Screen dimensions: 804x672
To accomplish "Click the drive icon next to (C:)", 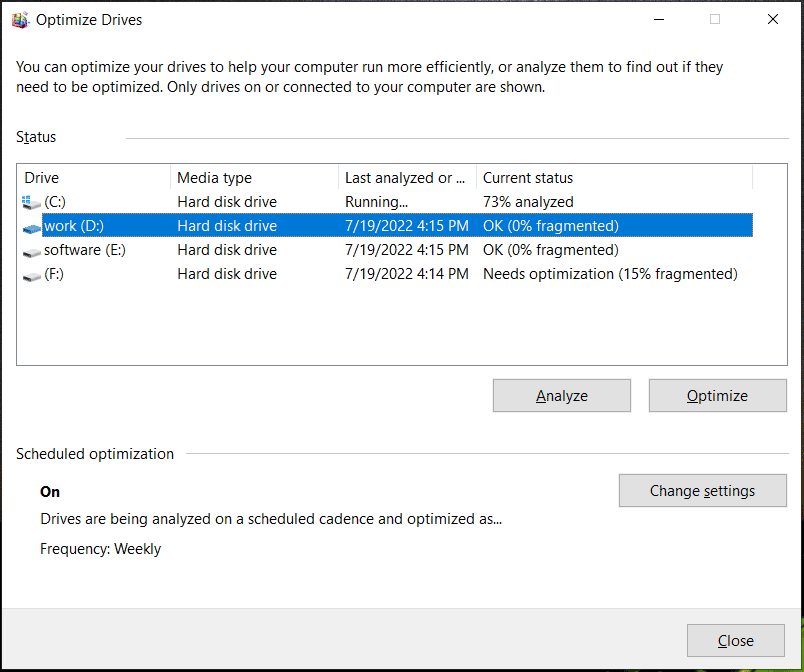I will (x=31, y=201).
